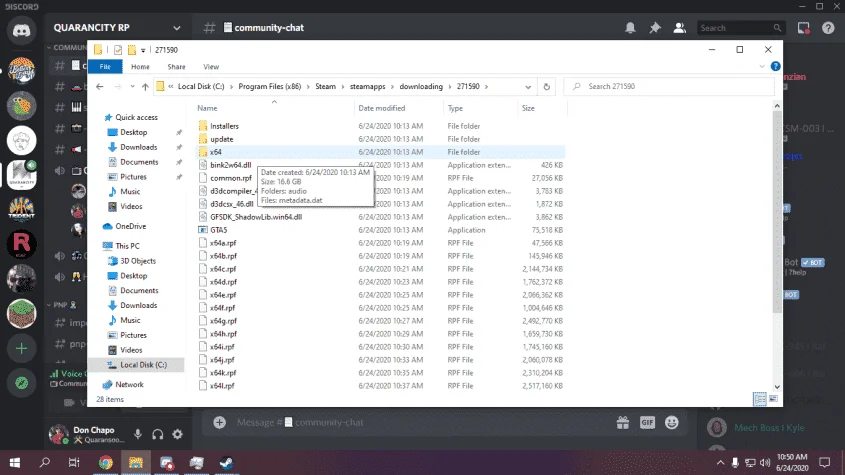Go up one folder level in Explorer
845x475 pixels.
[x=145, y=86]
